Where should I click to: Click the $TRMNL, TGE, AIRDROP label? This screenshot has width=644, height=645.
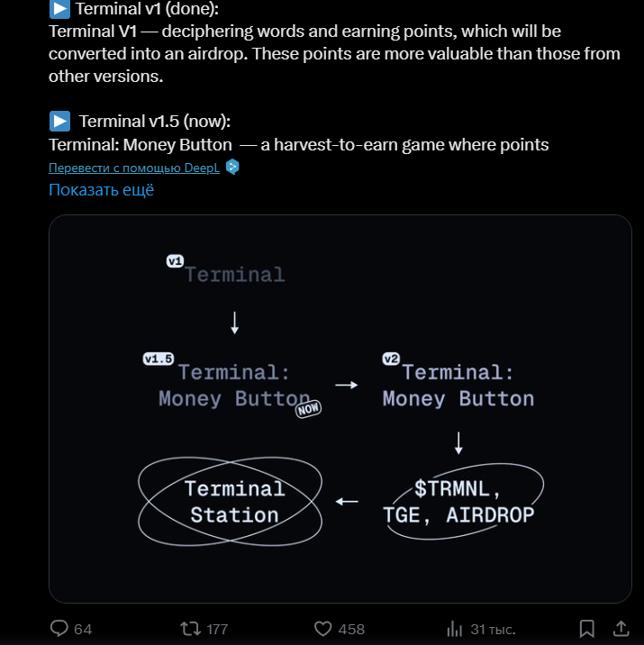458,502
